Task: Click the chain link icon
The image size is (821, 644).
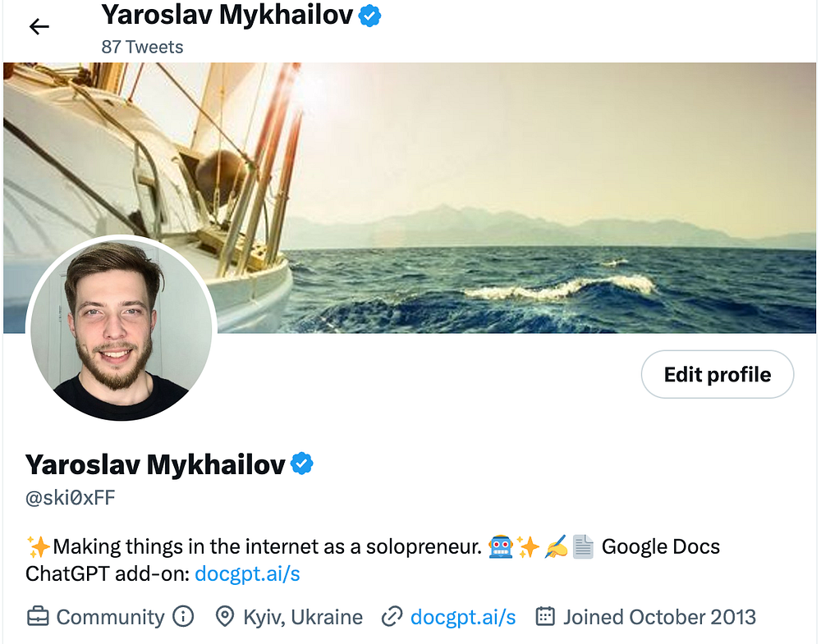Action: [392, 616]
